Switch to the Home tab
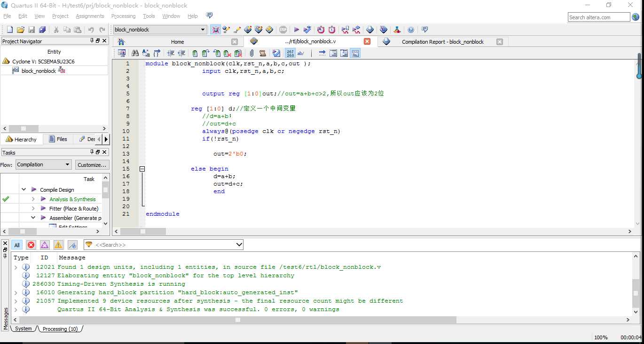 pyautogui.click(x=177, y=41)
